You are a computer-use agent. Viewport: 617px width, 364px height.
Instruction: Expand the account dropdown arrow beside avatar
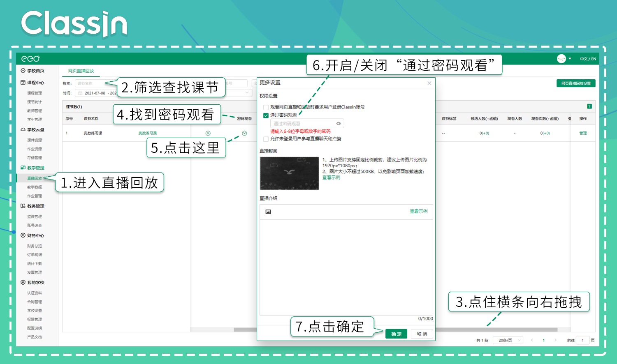pyautogui.click(x=570, y=59)
